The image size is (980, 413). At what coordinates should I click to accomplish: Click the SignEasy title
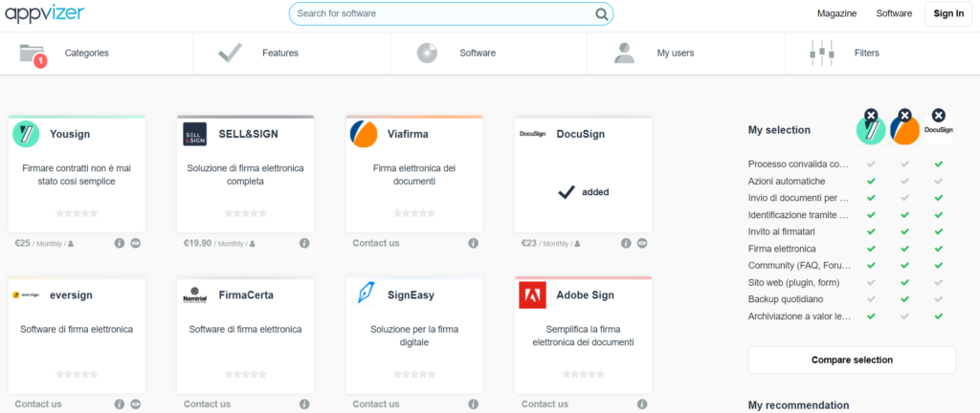point(411,295)
